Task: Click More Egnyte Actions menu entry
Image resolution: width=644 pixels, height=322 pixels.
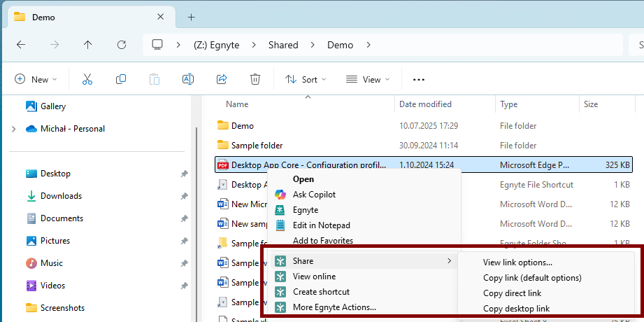Action: click(334, 307)
